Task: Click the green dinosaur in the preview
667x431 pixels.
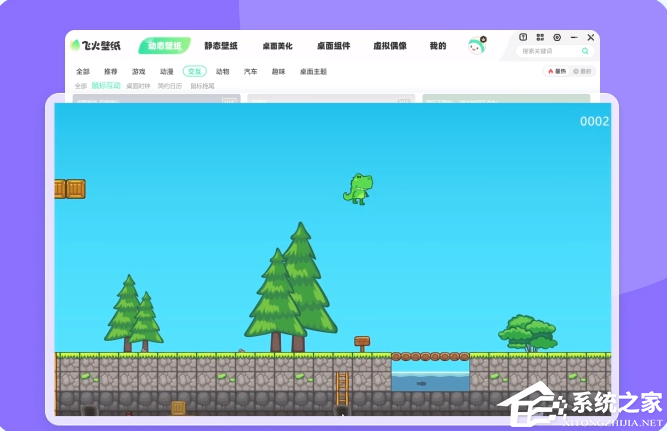Action: point(357,188)
